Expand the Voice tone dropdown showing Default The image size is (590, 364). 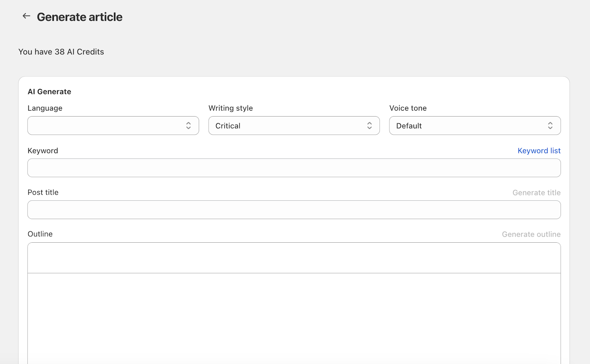coord(468,126)
